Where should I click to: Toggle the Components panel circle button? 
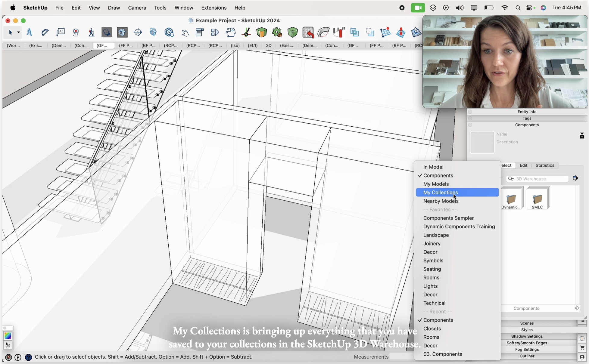click(x=470, y=125)
